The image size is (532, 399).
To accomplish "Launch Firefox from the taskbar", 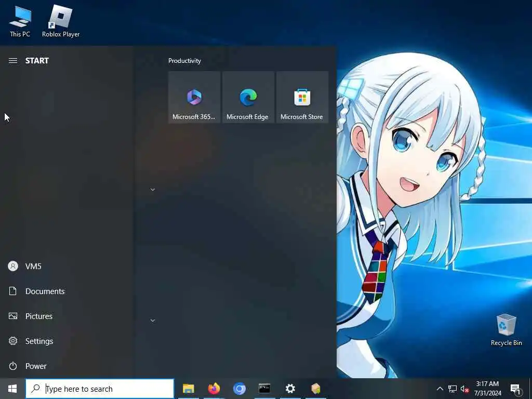I will point(214,389).
